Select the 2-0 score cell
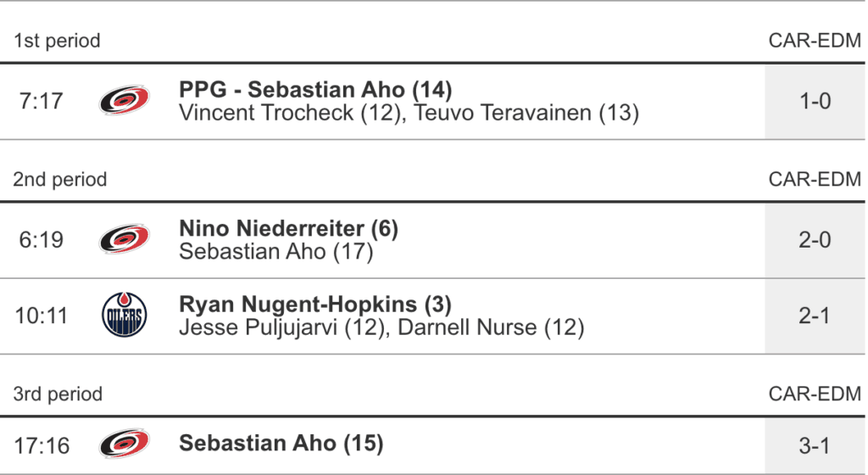 pos(815,240)
